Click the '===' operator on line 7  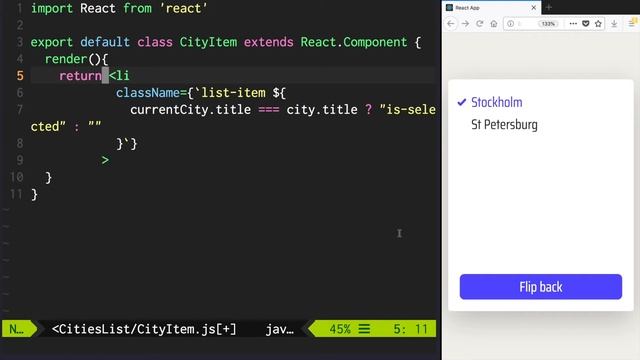coord(269,110)
